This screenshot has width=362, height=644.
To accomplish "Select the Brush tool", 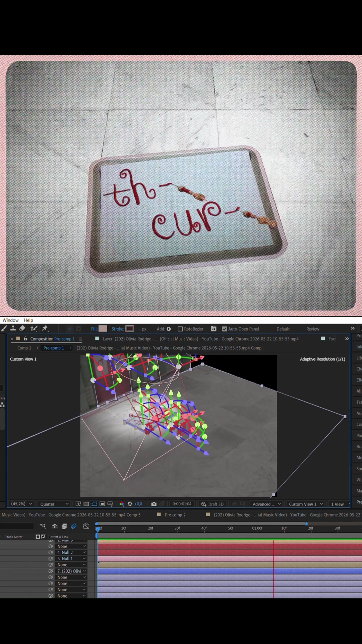I will click(4, 329).
